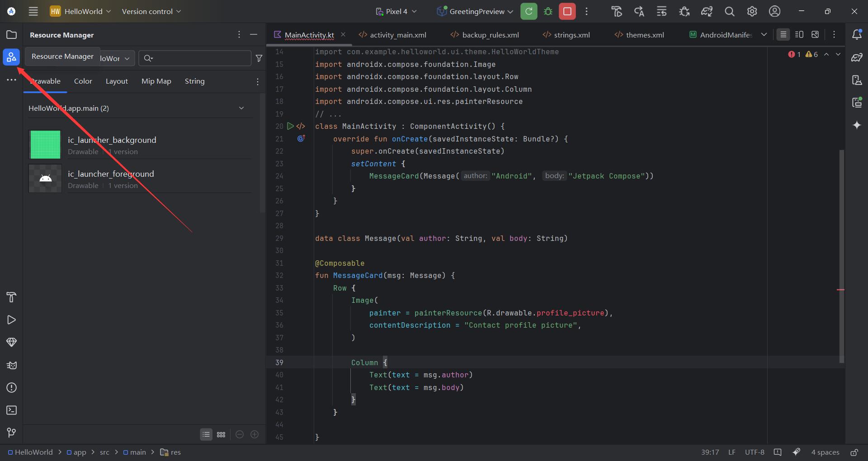Switch editor to Design view
This screenshot has height=461, width=868.
click(815, 34)
